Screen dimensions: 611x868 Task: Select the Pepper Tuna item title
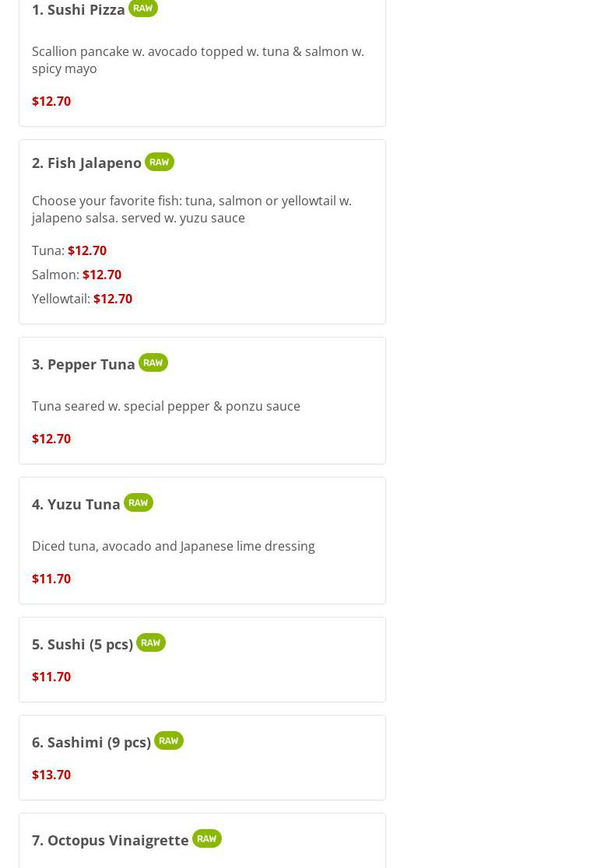[x=83, y=364]
